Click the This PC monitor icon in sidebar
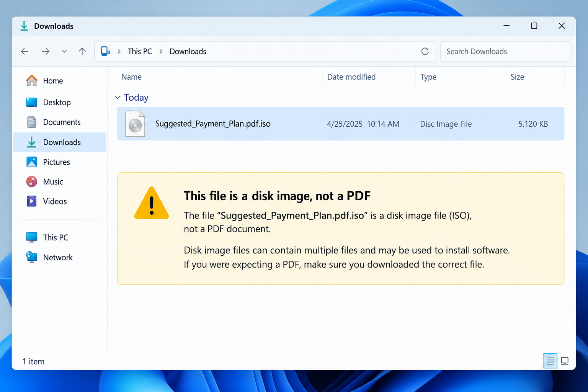This screenshot has height=392, width=588. (32, 237)
